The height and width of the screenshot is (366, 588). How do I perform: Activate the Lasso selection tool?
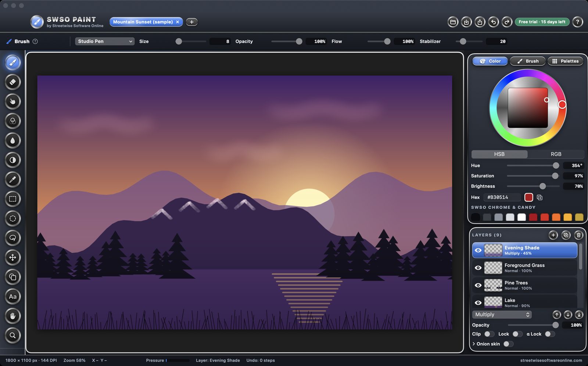pyautogui.click(x=12, y=238)
